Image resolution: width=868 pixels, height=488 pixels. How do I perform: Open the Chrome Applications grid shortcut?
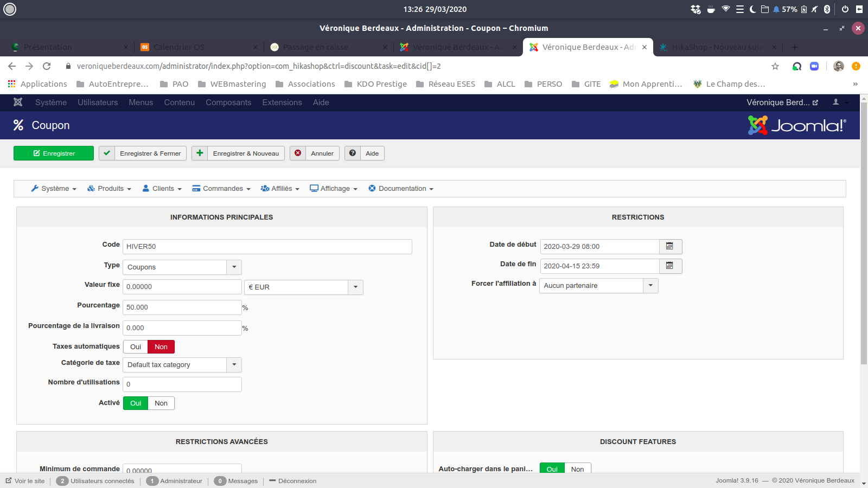click(12, 84)
